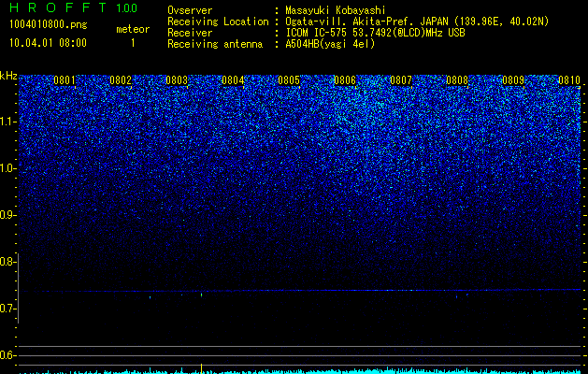Click the meteor count value 1

click(x=133, y=43)
